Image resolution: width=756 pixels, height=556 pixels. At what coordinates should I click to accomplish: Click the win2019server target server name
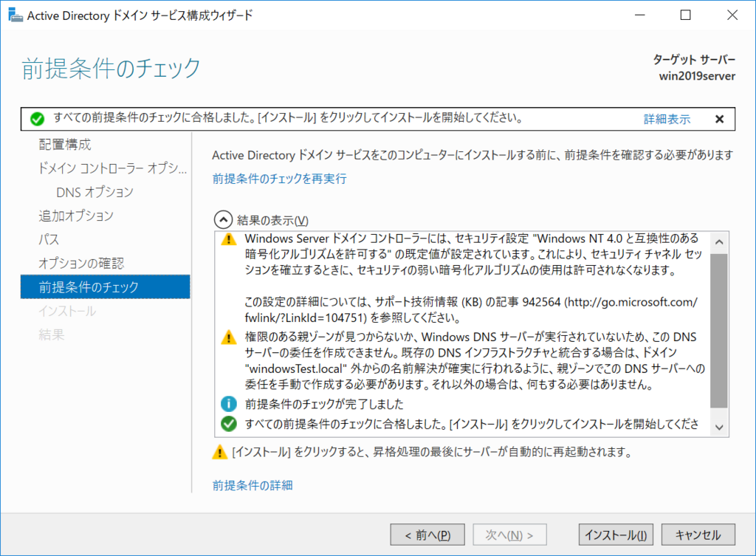click(697, 76)
